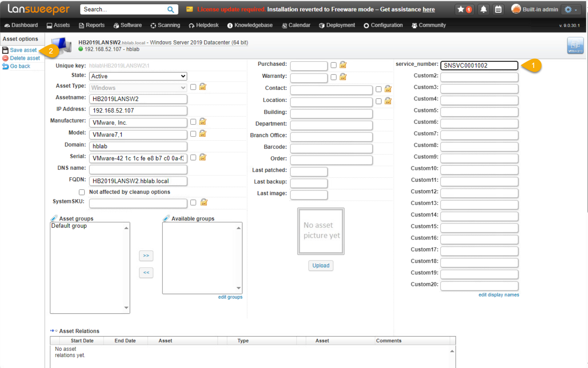The image size is (588, 368).
Task: Click the edit display names link
Action: 499,295
